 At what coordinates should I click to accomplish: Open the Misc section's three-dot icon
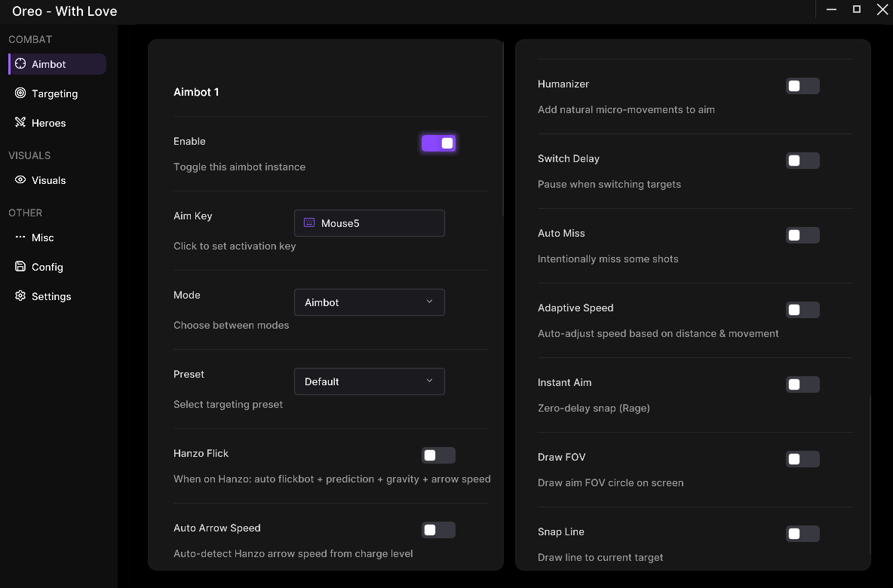(x=20, y=237)
